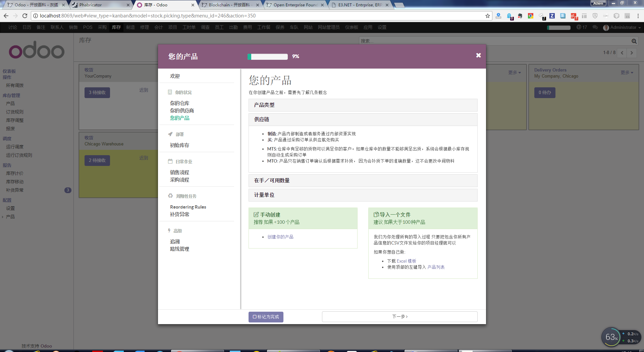Click the 下一步 button
This screenshot has width=644, height=352.
(x=399, y=317)
